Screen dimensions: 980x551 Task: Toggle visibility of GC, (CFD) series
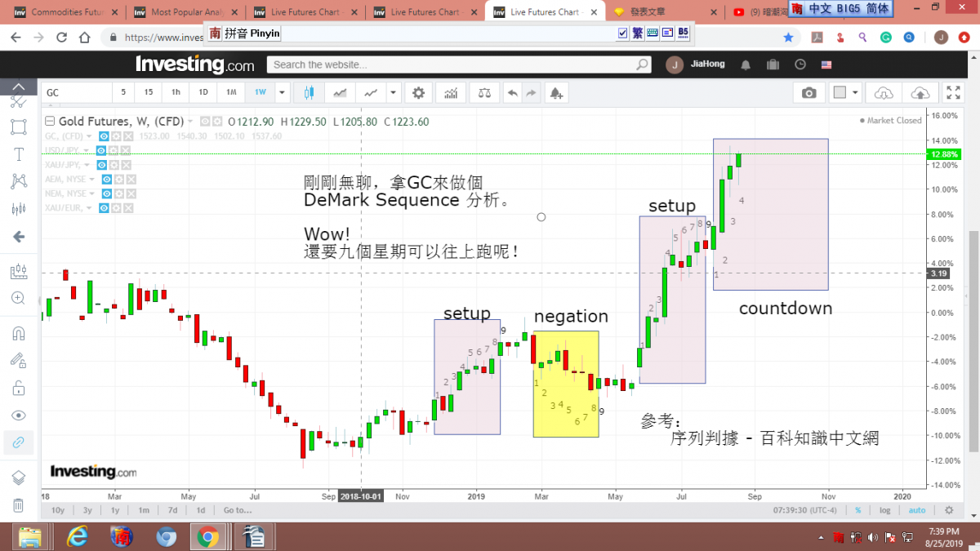click(x=104, y=136)
